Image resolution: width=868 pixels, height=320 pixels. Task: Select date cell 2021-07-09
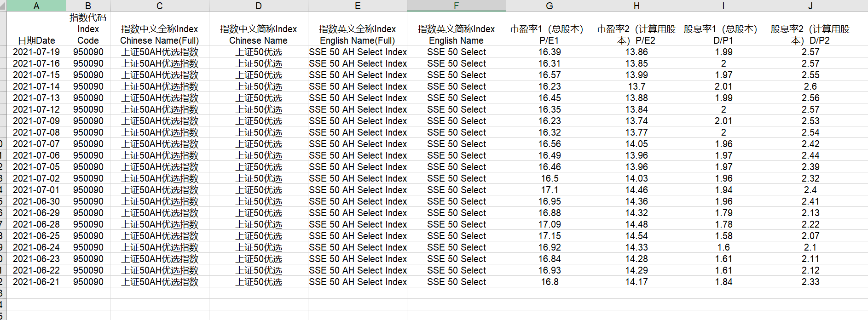click(x=36, y=121)
